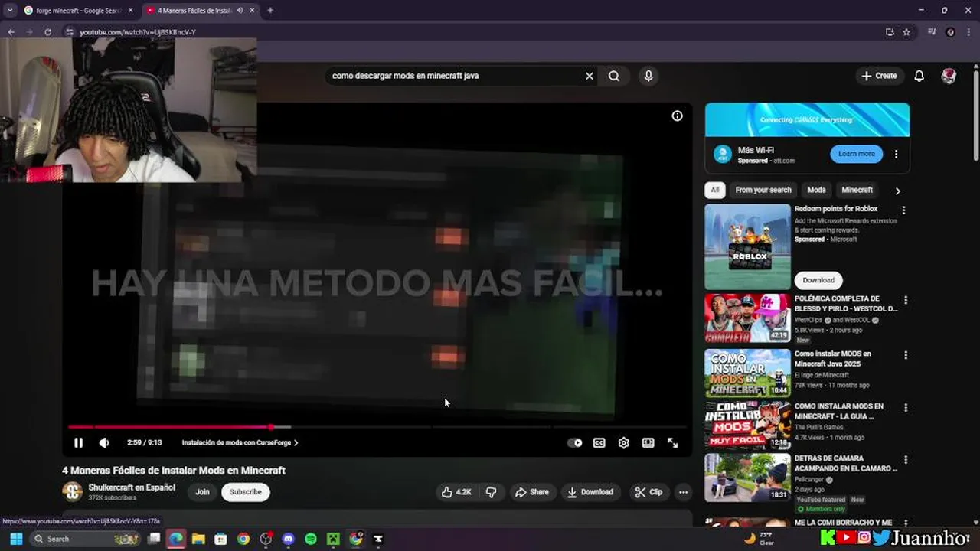
Task: Open Discord from the taskbar
Action: click(x=288, y=539)
